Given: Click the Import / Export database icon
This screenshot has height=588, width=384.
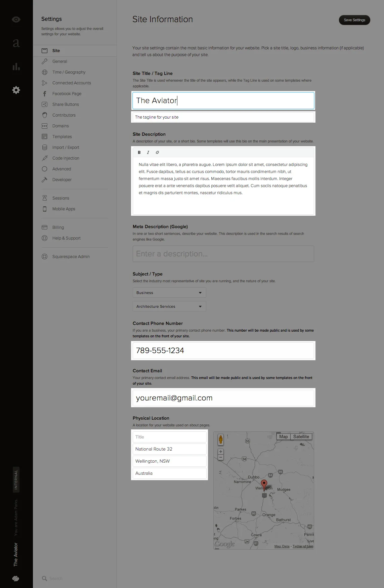Looking at the screenshot, I should click(44, 148).
